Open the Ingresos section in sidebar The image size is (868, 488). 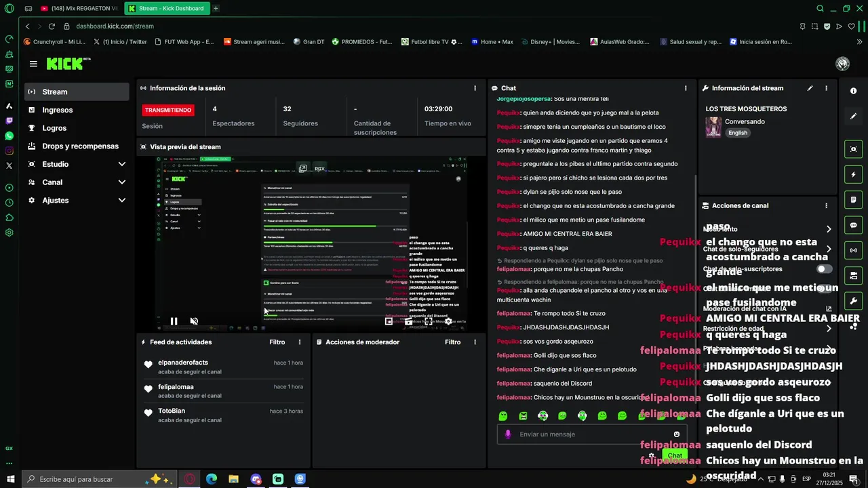[77, 110]
